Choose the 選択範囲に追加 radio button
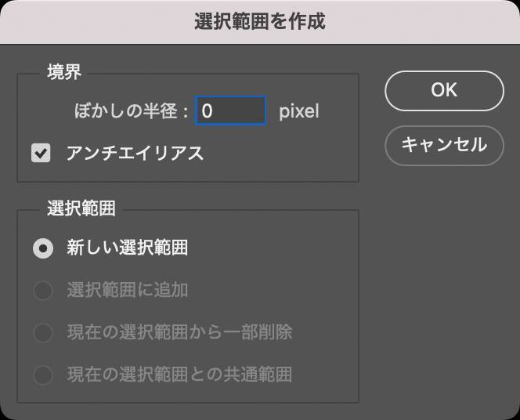 [x=42, y=291]
